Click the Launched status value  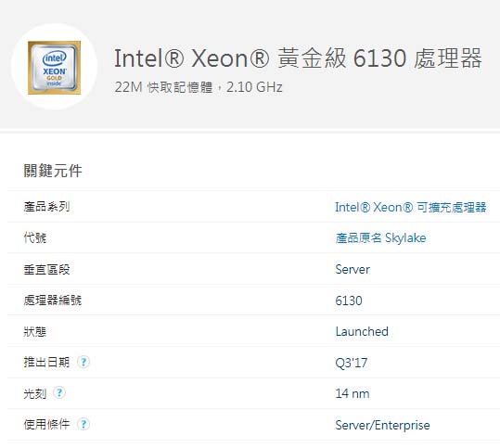(x=362, y=332)
